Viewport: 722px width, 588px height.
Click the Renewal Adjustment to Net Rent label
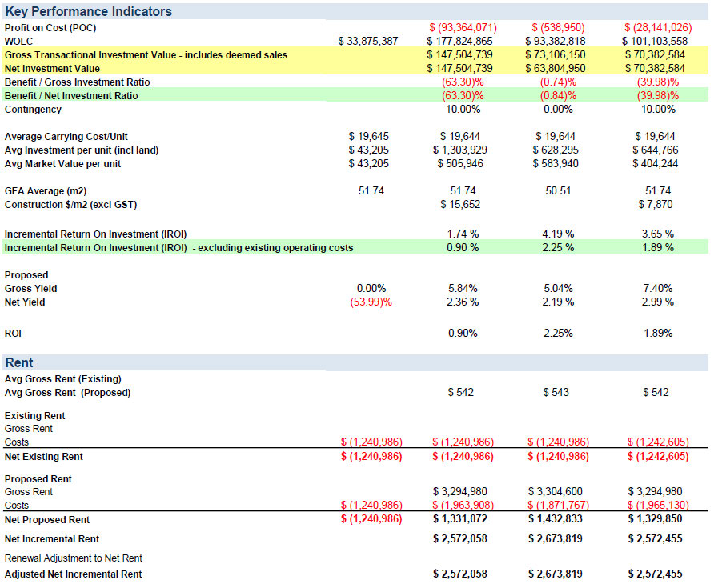[74, 558]
